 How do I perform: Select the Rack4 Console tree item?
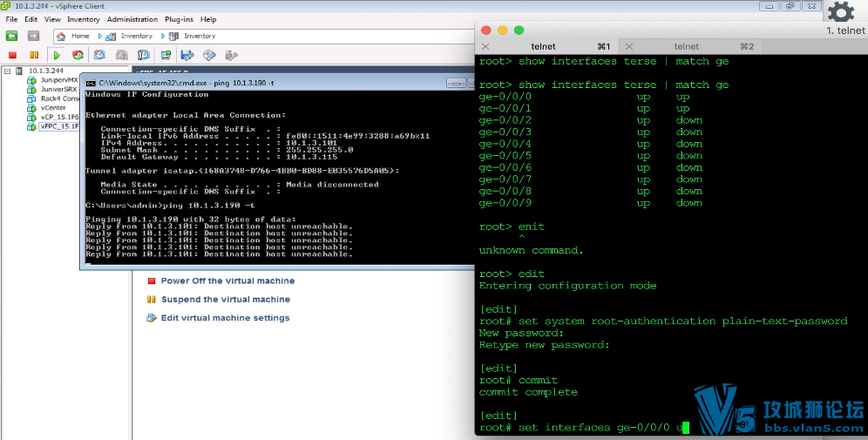tap(59, 98)
